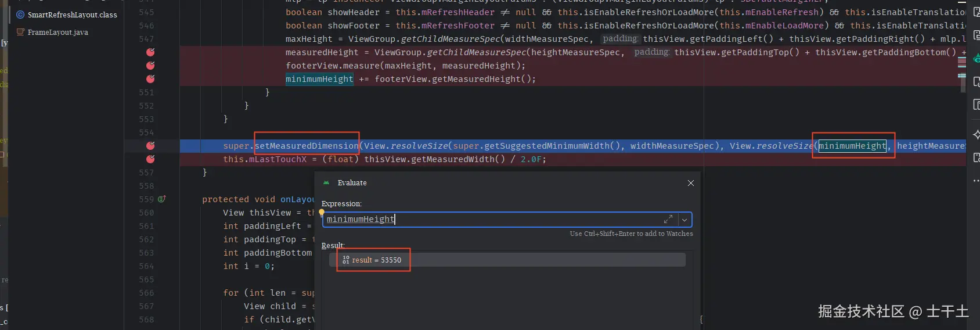Viewport: 980px width, 330px height.
Task: Click the 'int i = 0;' statement
Action: click(248, 266)
